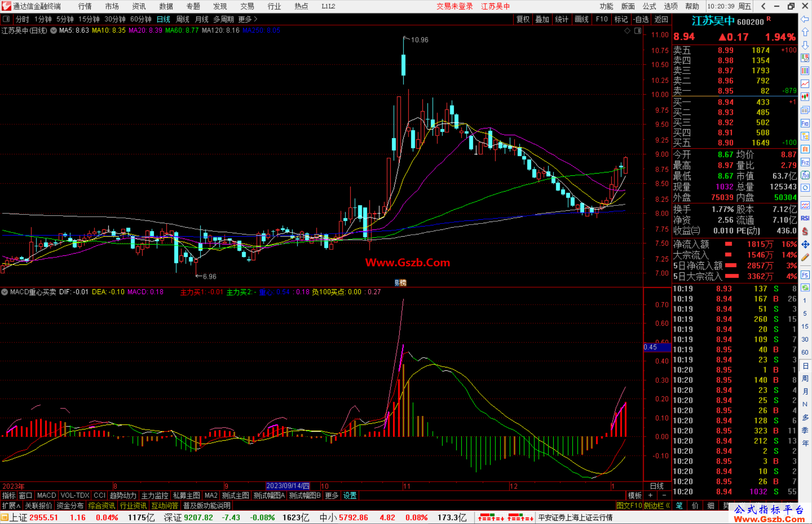Click the plus zoom button beside 模板

tap(650, 496)
